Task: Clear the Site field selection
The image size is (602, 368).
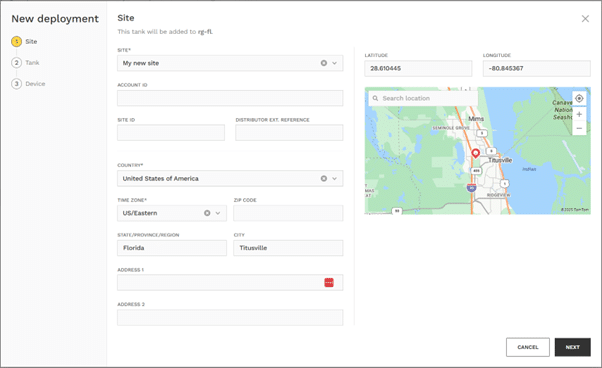Action: click(324, 63)
